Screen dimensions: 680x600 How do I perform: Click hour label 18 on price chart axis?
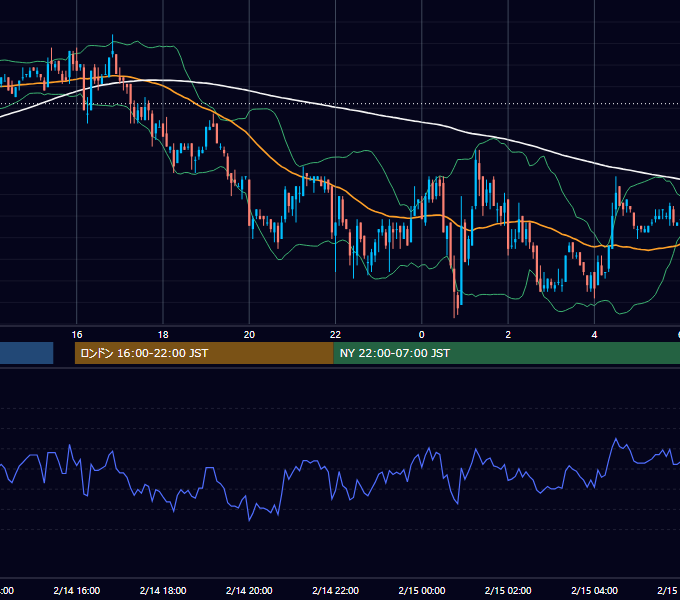pos(163,335)
